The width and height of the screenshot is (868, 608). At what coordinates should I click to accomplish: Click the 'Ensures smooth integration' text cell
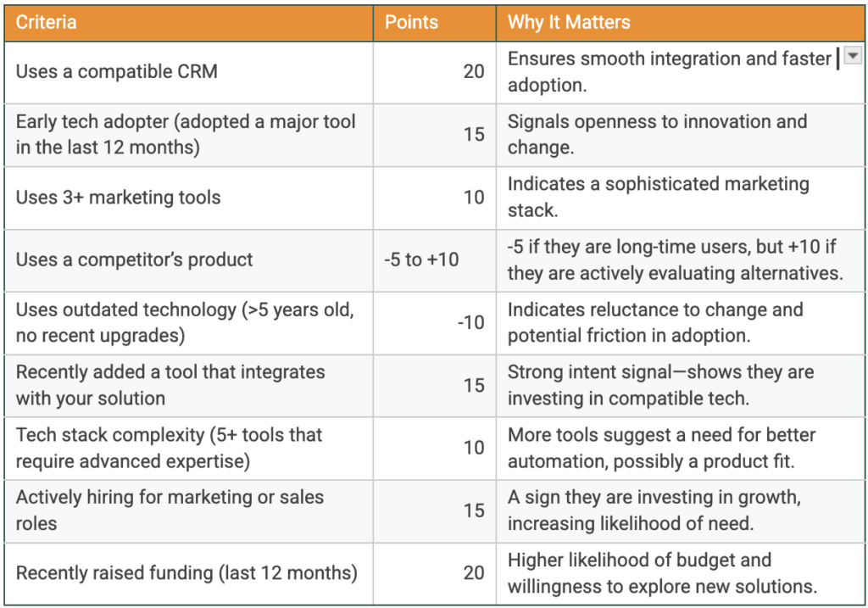[x=670, y=72]
